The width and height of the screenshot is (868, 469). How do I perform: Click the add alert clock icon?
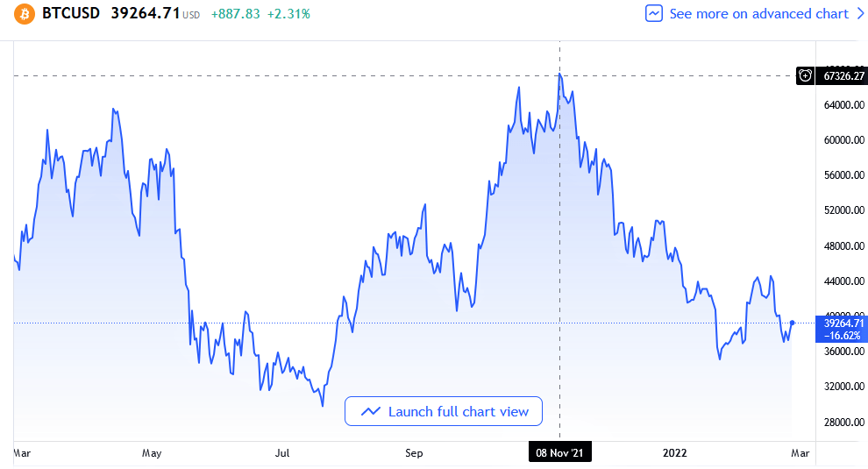[805, 76]
